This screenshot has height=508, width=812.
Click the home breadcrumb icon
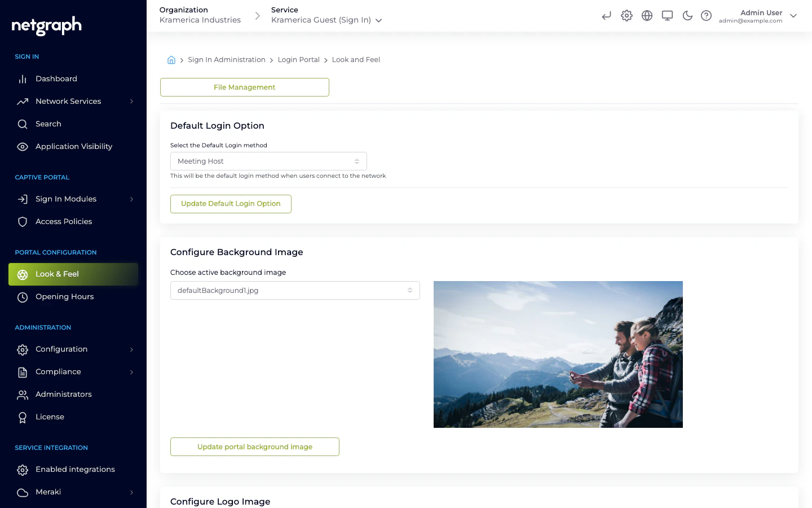(171, 59)
